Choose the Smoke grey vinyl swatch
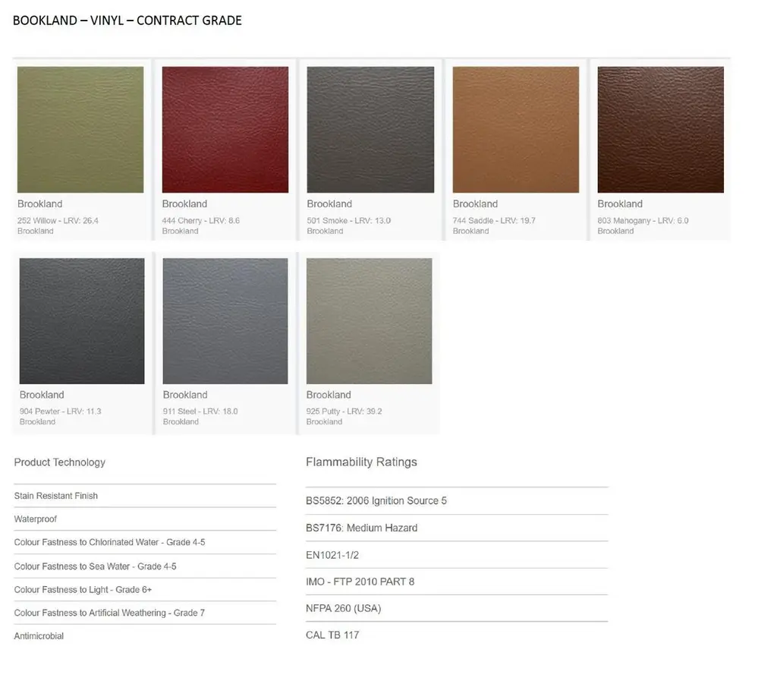This screenshot has height=700, width=777. tap(370, 130)
